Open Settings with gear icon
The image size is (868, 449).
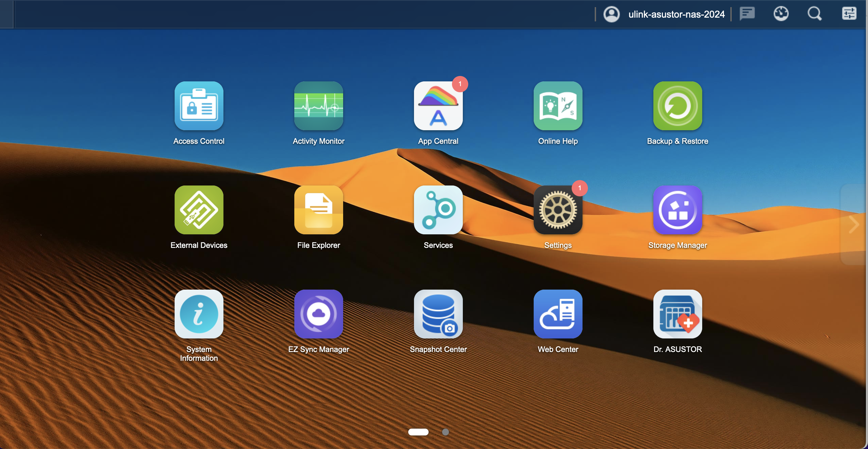click(x=558, y=210)
